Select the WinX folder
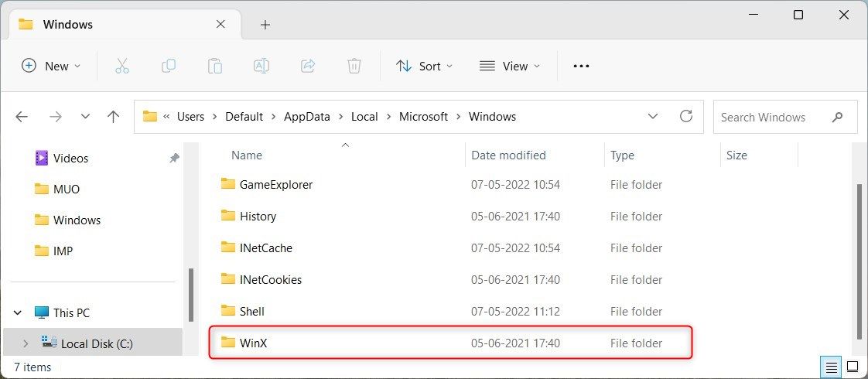868x379 pixels. (253, 343)
